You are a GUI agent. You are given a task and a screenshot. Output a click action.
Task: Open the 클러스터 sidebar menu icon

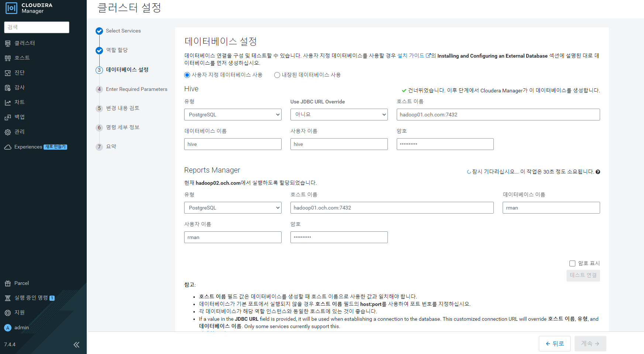[x=8, y=43]
